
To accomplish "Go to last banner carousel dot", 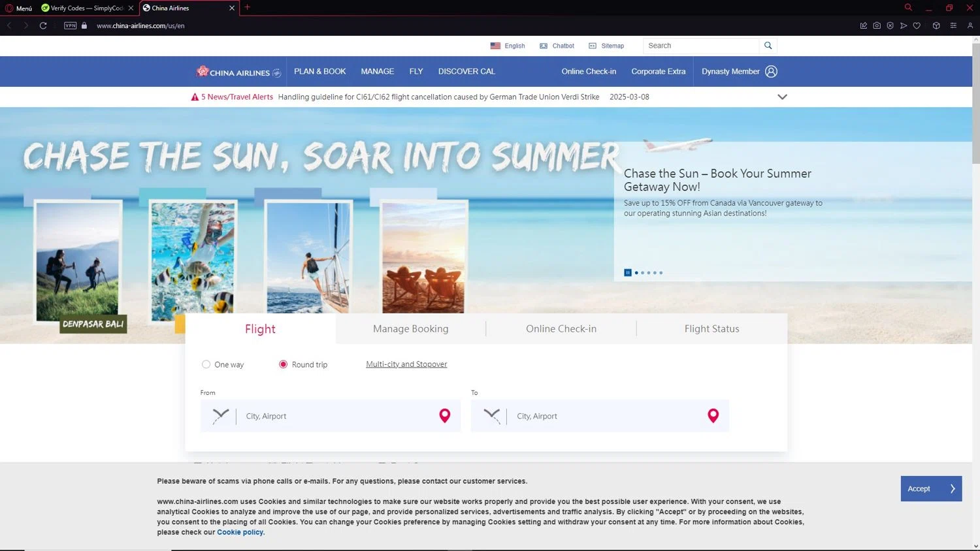I will [661, 273].
